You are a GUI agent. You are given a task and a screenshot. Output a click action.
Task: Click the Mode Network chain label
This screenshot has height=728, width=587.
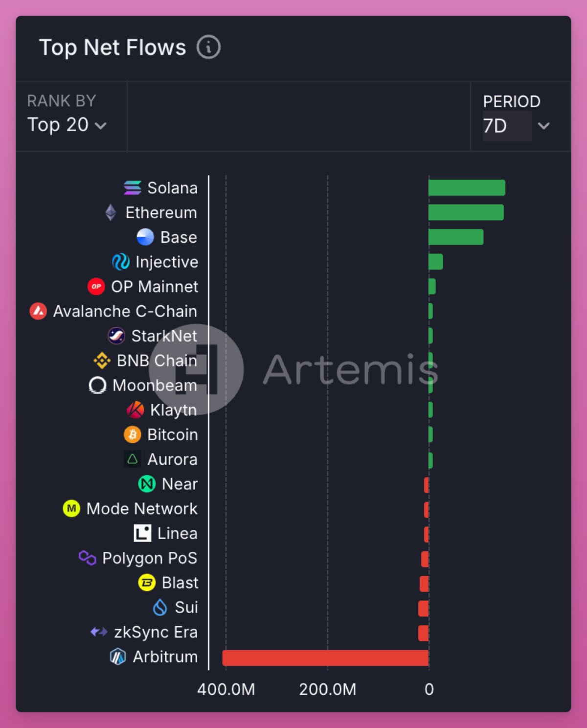coord(142,509)
